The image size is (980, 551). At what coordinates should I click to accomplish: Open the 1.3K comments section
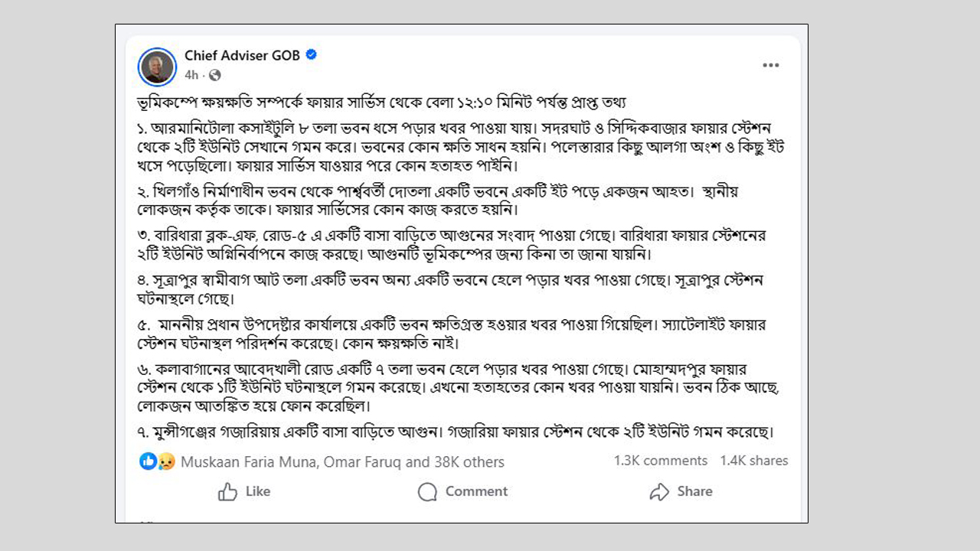coord(663,460)
